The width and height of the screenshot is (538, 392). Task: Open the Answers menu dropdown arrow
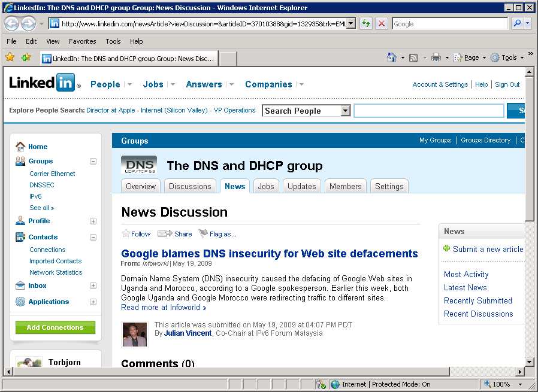pyautogui.click(x=232, y=84)
